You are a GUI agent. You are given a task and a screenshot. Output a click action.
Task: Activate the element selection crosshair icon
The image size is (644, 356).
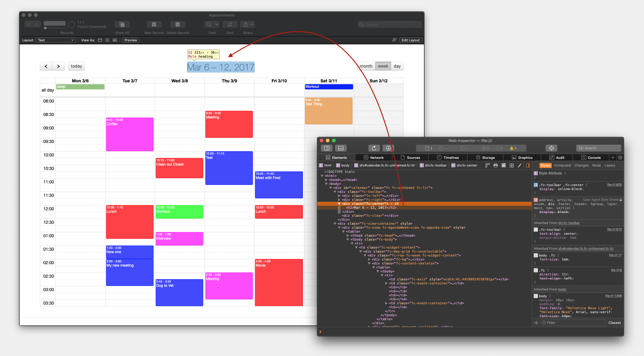pos(551,148)
